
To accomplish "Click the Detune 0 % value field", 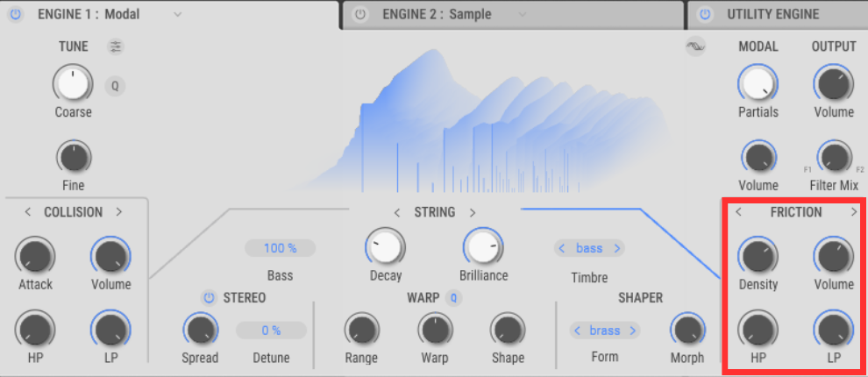I will pos(271,331).
